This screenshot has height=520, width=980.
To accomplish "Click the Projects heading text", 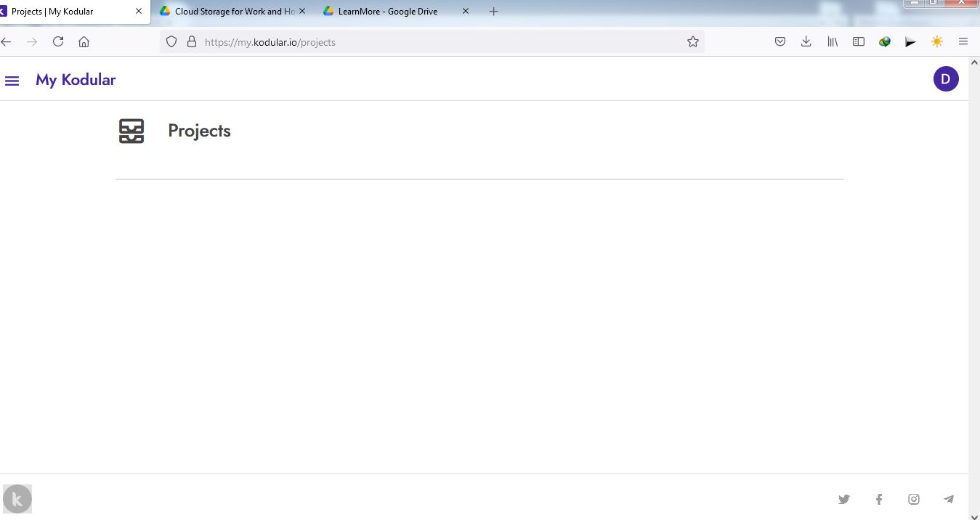I will [199, 131].
